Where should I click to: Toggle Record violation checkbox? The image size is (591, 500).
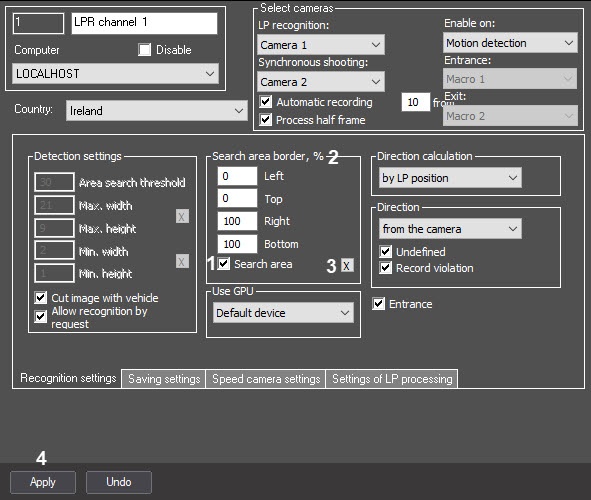[x=385, y=268]
